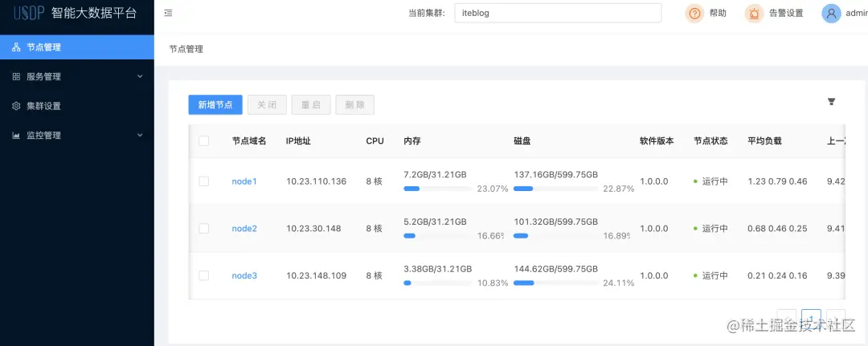
Task: Expand the 监控管理 submenu chevron
Action: coord(140,135)
